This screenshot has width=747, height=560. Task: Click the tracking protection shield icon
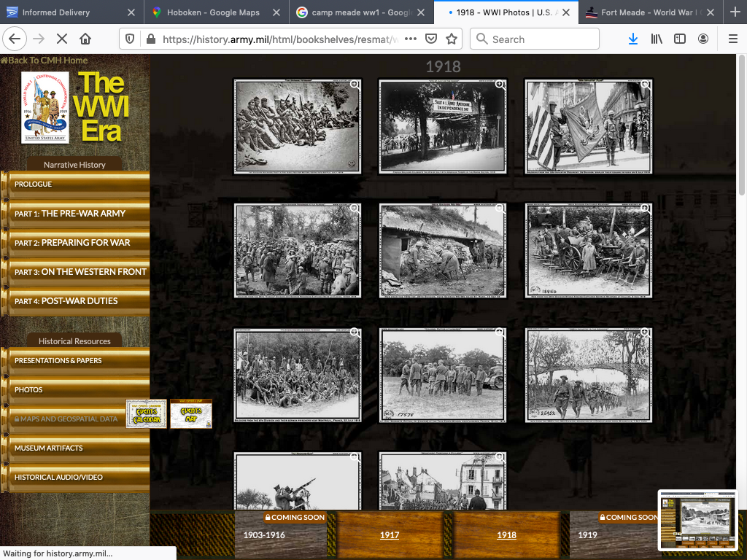(130, 39)
